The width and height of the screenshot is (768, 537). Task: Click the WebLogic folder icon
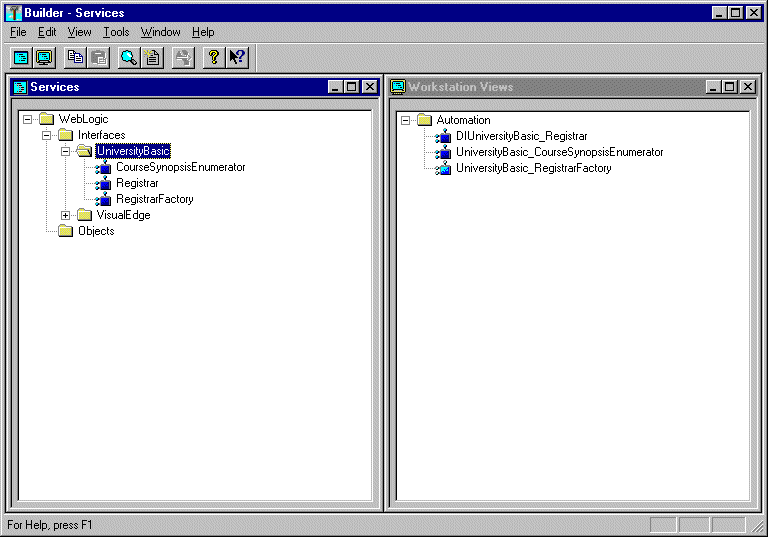(47, 119)
